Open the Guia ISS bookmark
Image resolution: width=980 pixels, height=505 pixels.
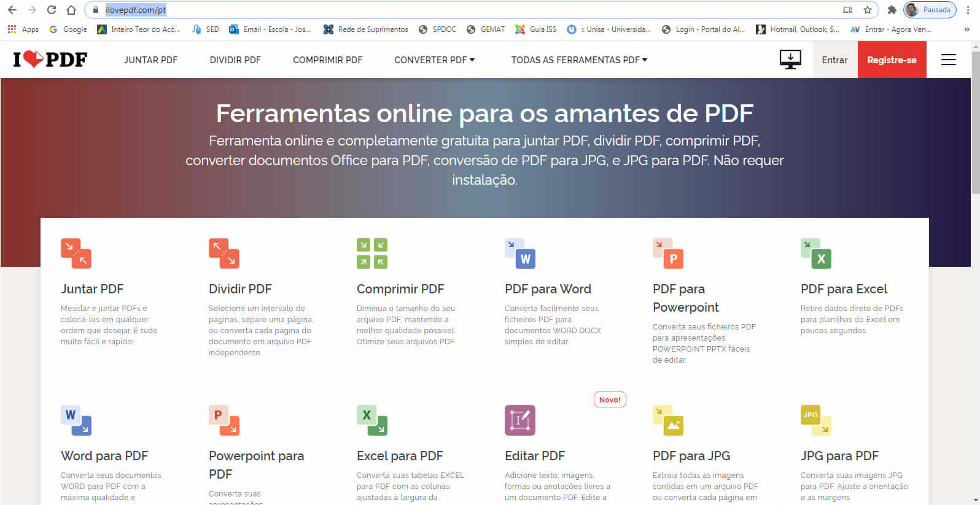coord(536,29)
